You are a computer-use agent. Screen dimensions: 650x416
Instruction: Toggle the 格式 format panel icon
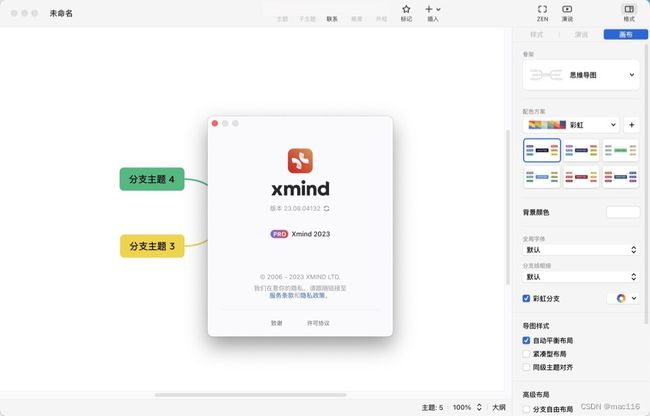click(629, 9)
